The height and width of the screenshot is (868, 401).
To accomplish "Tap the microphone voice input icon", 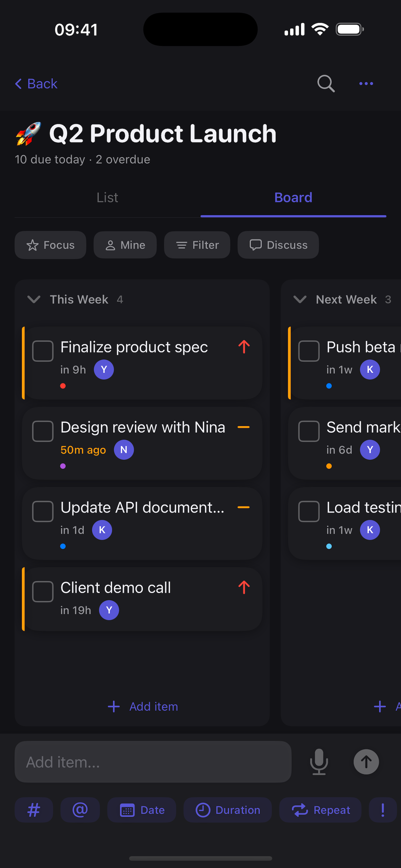I will tap(319, 762).
